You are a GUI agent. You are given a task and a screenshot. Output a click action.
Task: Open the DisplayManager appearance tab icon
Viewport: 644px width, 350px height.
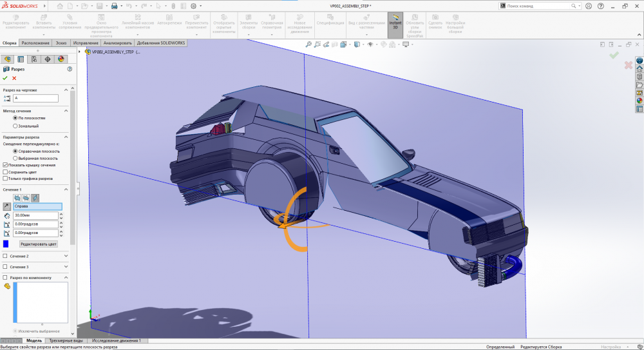(61, 59)
